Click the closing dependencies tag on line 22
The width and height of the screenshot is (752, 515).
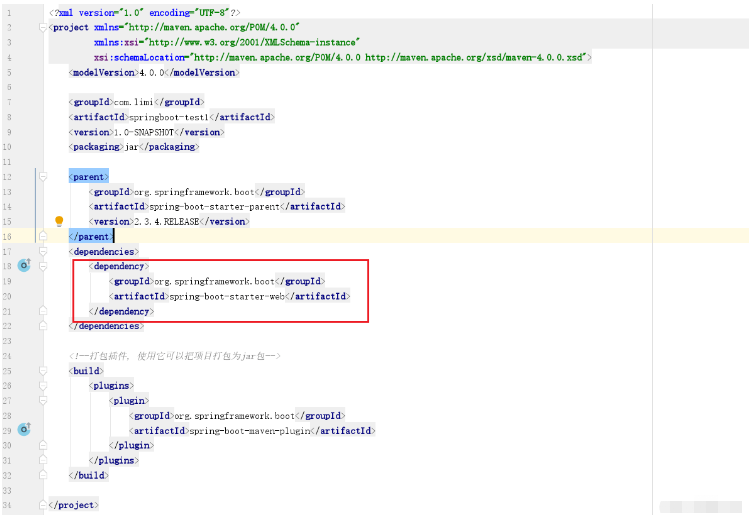(106, 326)
